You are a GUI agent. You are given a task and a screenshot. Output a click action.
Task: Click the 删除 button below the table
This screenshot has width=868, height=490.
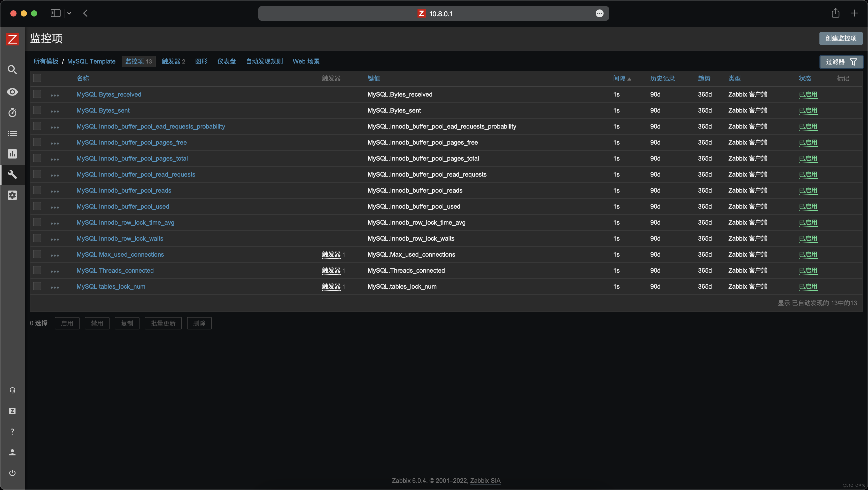click(199, 323)
